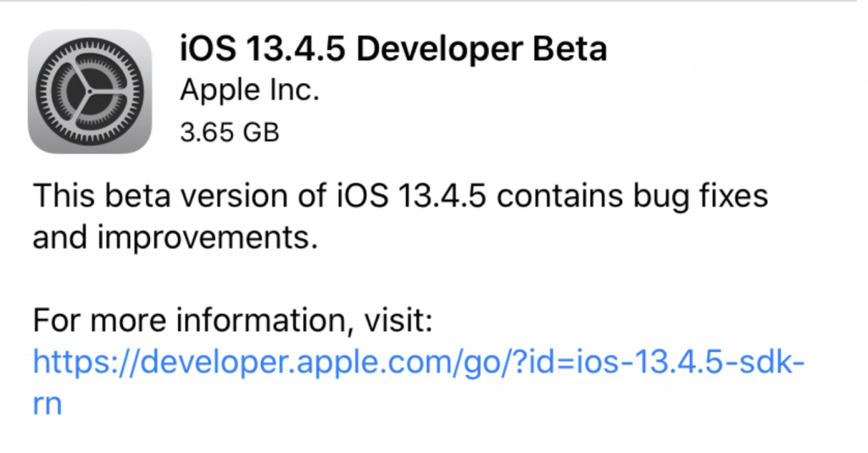
Task: Click the "For more information, visit:" text
Action: 233,322
